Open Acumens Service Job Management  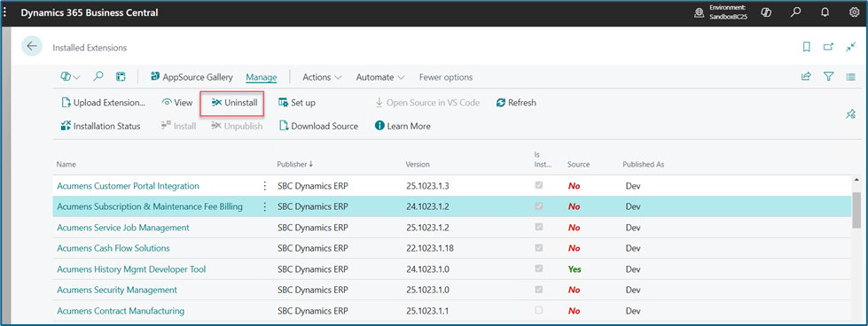[123, 228]
